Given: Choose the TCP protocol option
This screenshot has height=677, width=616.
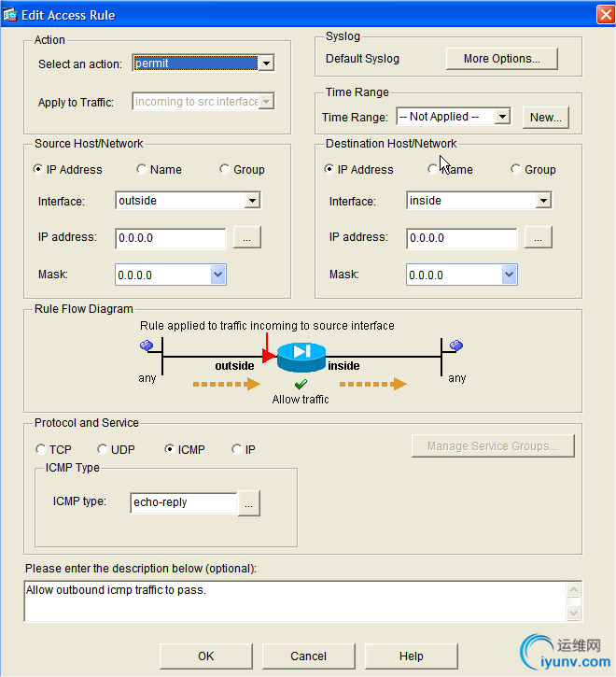Looking at the screenshot, I should pos(40,449).
